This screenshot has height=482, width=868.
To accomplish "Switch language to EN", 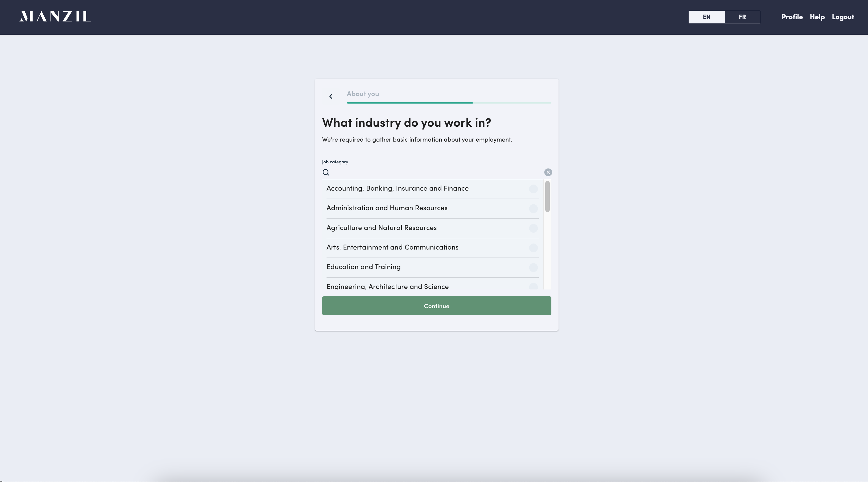I will point(706,17).
